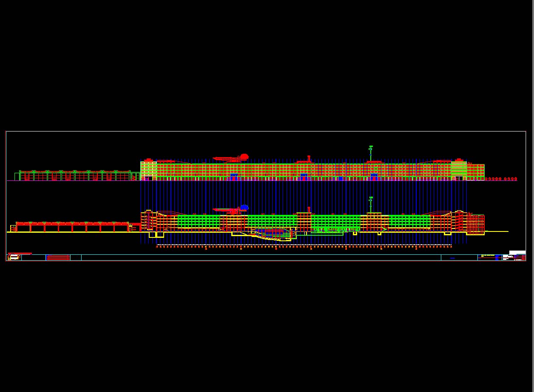Image resolution: width=534 pixels, height=392 pixels.
Task: Select the light green striped tower on upper elevation
Action: (459, 169)
